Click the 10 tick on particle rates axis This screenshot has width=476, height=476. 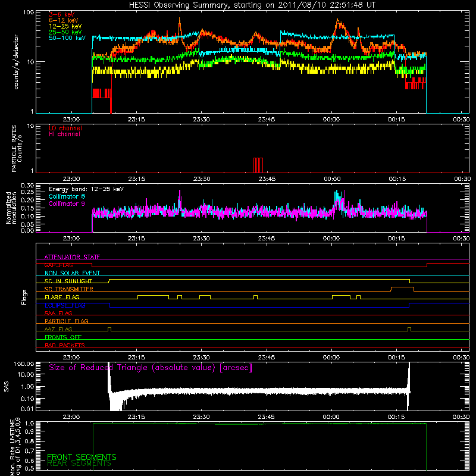30,126
